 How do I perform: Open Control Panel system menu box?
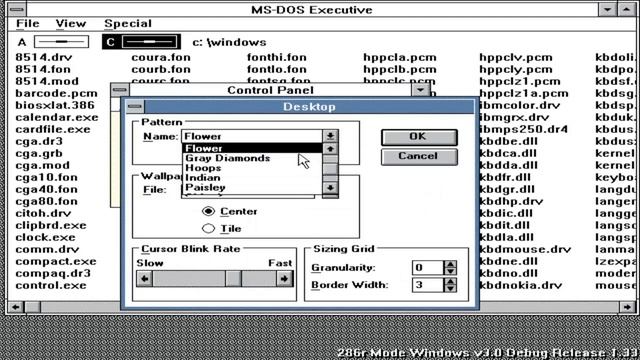point(120,90)
